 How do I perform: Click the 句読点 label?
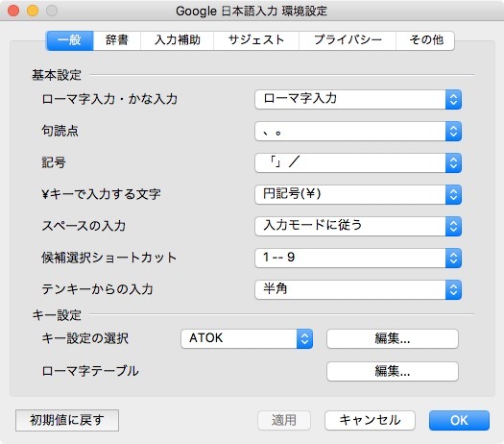pyautogui.click(x=60, y=131)
